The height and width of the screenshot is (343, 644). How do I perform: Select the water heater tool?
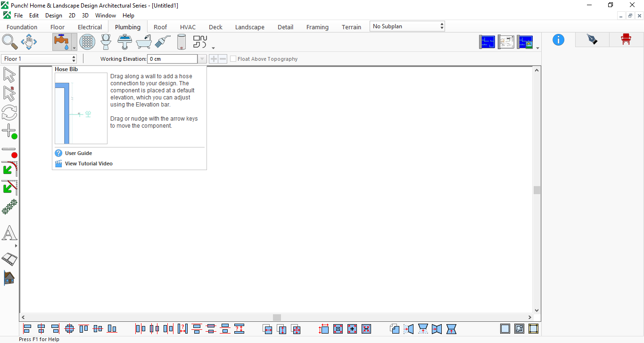(x=182, y=41)
